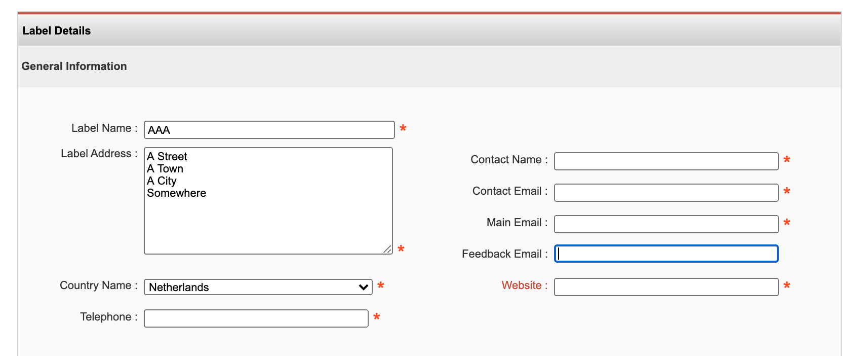The height and width of the screenshot is (356, 868).
Task: Click the Label Details header
Action: click(57, 31)
